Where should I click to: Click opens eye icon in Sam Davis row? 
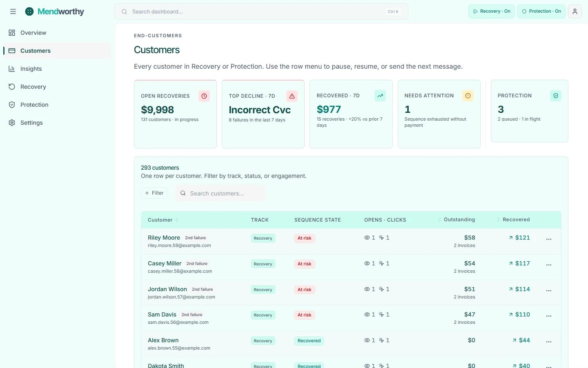(x=367, y=314)
